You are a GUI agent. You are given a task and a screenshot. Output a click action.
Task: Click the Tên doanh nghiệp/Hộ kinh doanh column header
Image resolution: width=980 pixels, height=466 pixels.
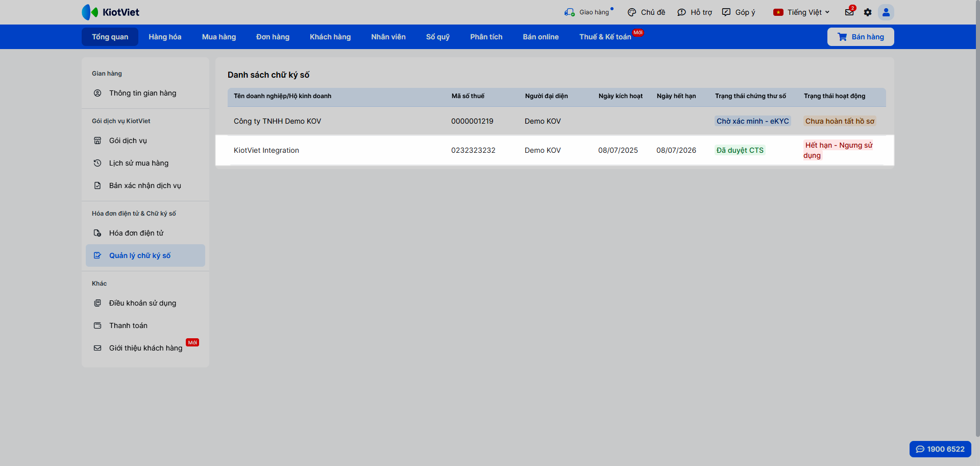coord(282,96)
